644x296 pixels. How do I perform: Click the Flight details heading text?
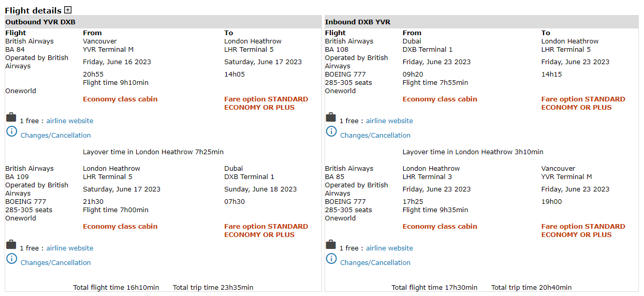click(33, 10)
